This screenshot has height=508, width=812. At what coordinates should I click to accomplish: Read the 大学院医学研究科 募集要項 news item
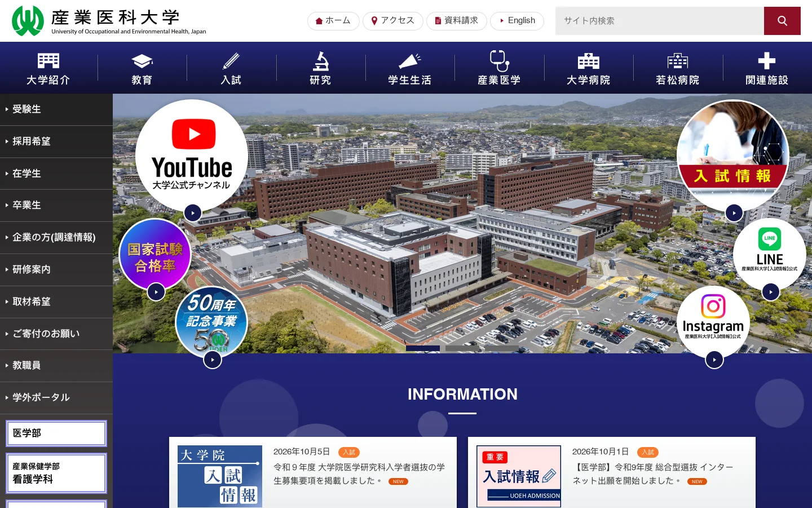coord(359,474)
